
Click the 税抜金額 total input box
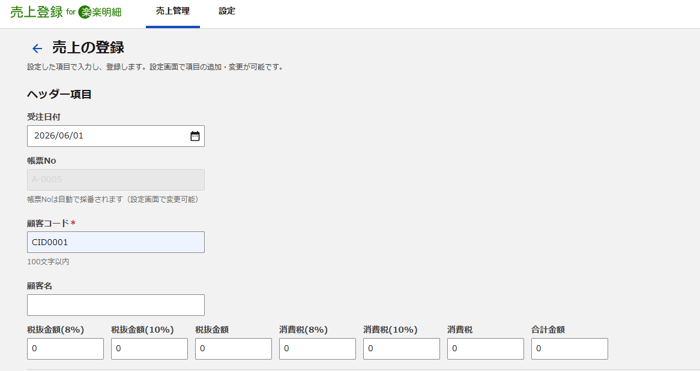click(233, 349)
